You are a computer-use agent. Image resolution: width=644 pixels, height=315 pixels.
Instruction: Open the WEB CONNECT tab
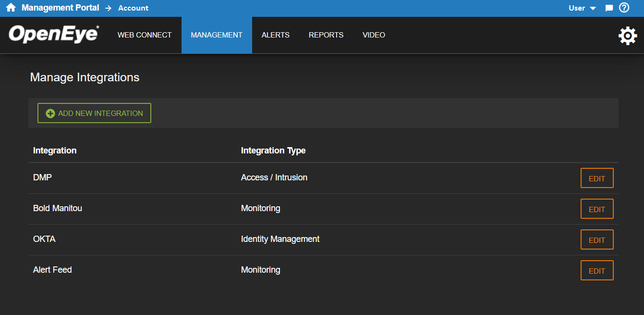(145, 35)
